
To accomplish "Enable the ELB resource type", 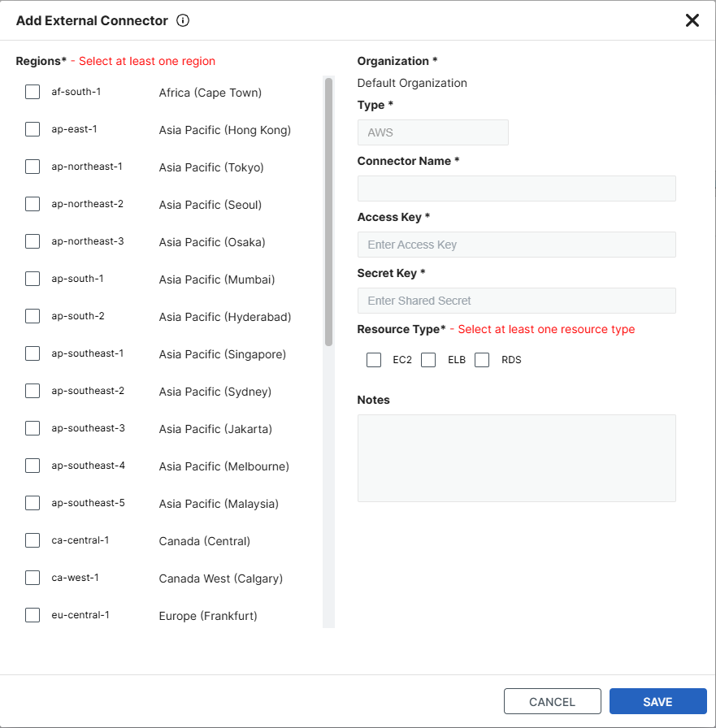I will [428, 359].
